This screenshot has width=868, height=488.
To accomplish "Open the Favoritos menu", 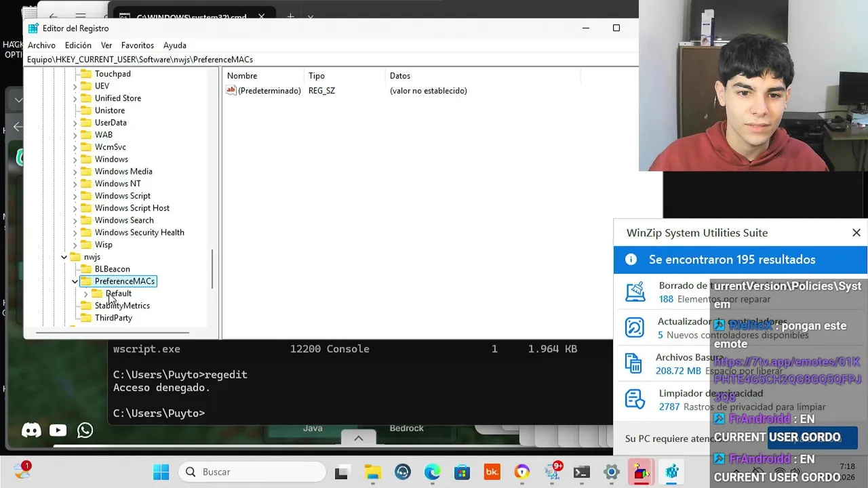I will coord(138,45).
